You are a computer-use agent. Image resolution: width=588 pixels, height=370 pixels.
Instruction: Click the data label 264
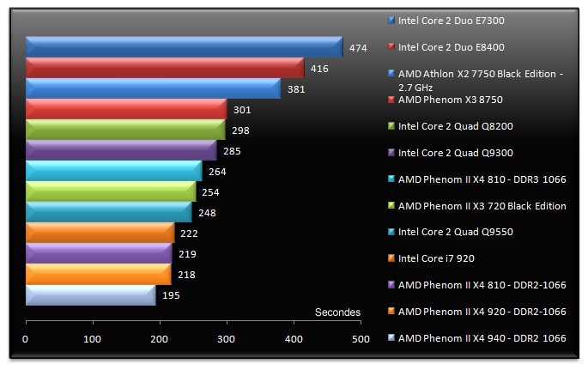pos(217,172)
